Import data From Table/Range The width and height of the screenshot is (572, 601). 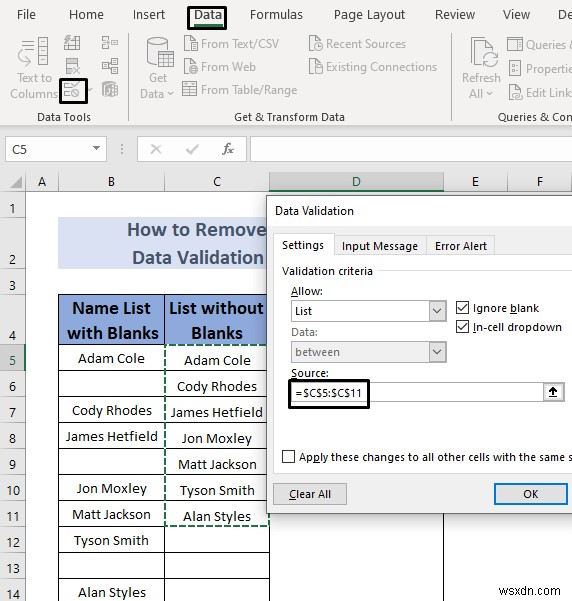[x=240, y=90]
